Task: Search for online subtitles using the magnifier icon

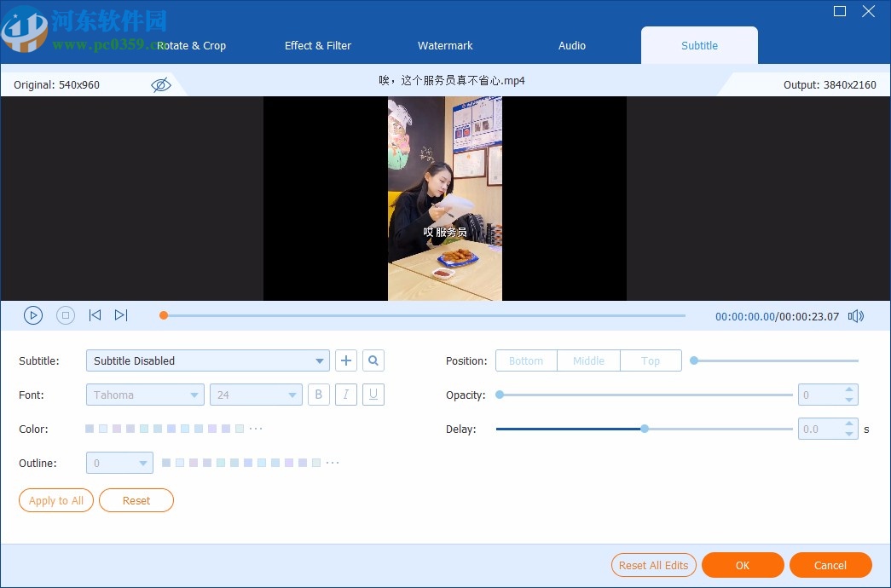Action: click(373, 360)
